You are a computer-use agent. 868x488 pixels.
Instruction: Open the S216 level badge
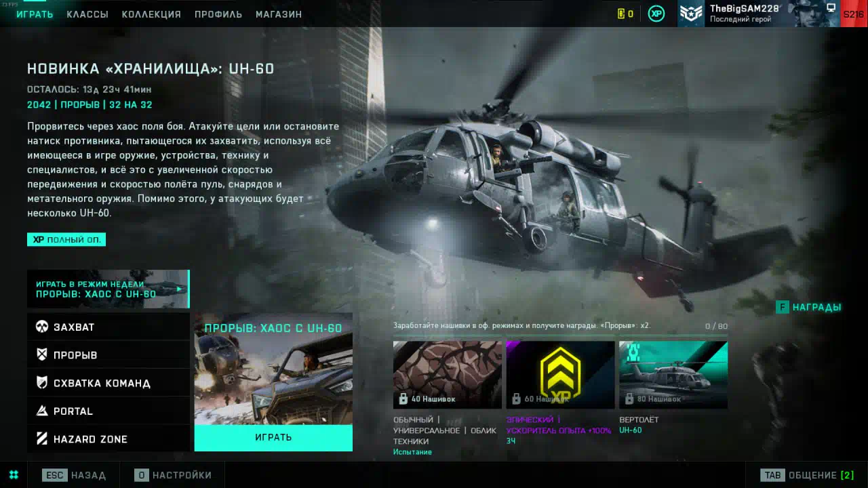coord(854,14)
